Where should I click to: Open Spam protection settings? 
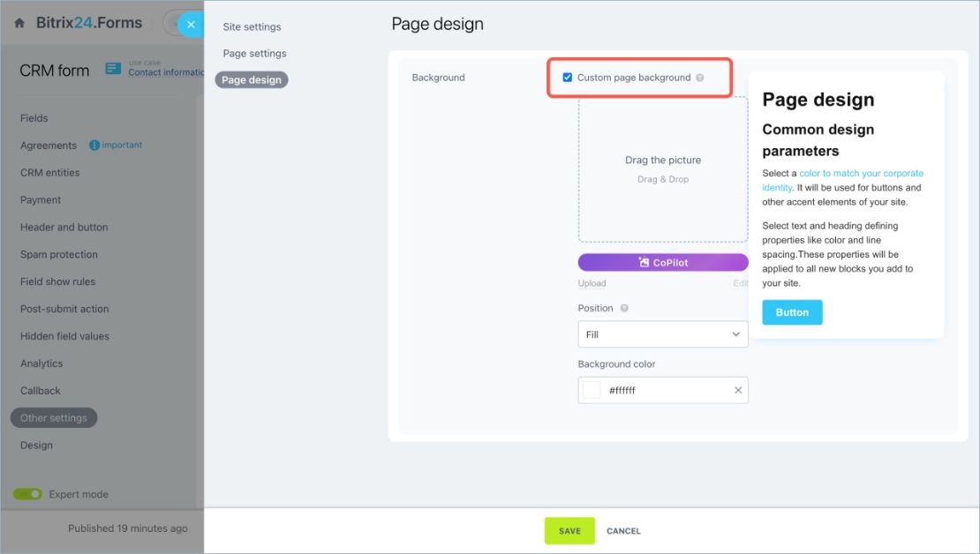point(59,254)
